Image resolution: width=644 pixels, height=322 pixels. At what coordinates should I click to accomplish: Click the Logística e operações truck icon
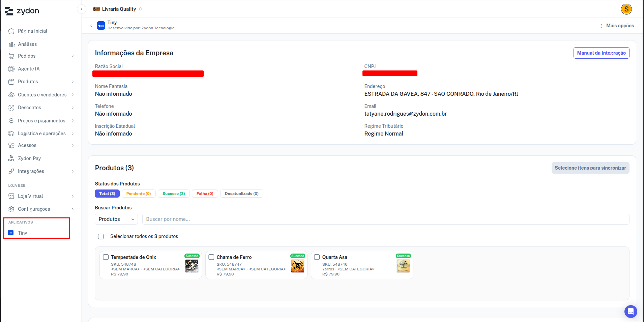click(11, 134)
